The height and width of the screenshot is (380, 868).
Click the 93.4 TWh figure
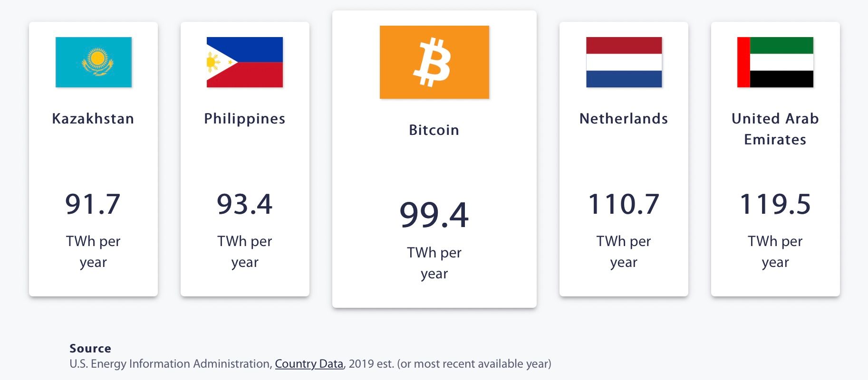tap(245, 204)
